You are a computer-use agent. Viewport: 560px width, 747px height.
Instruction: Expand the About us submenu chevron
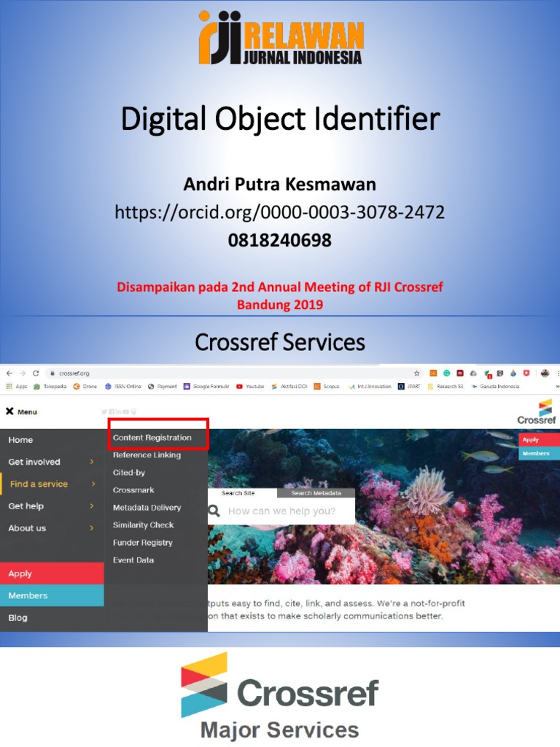pyautogui.click(x=92, y=528)
